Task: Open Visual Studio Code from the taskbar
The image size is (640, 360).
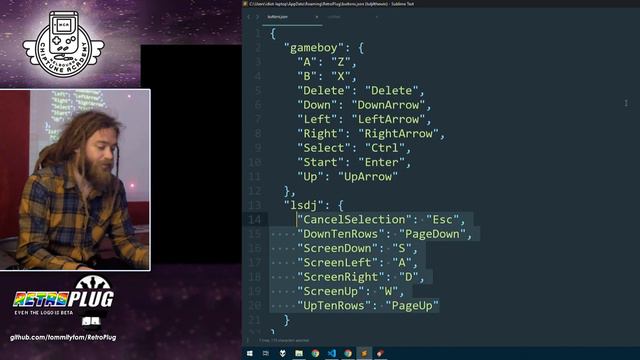Action: click(331, 353)
